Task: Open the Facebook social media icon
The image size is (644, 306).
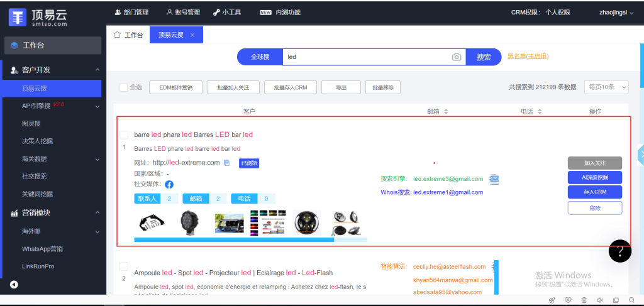Action: pyautogui.click(x=169, y=185)
